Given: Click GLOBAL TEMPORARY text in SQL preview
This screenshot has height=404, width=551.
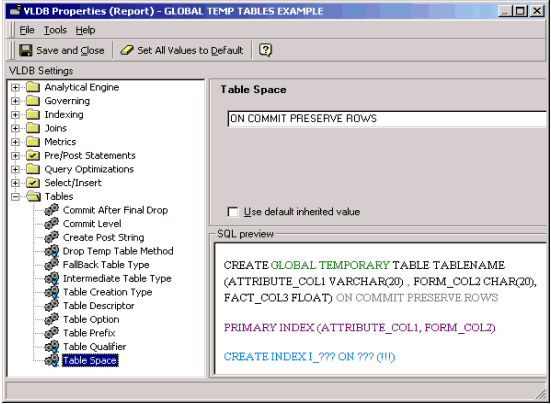Looking at the screenshot, I should (330, 265).
